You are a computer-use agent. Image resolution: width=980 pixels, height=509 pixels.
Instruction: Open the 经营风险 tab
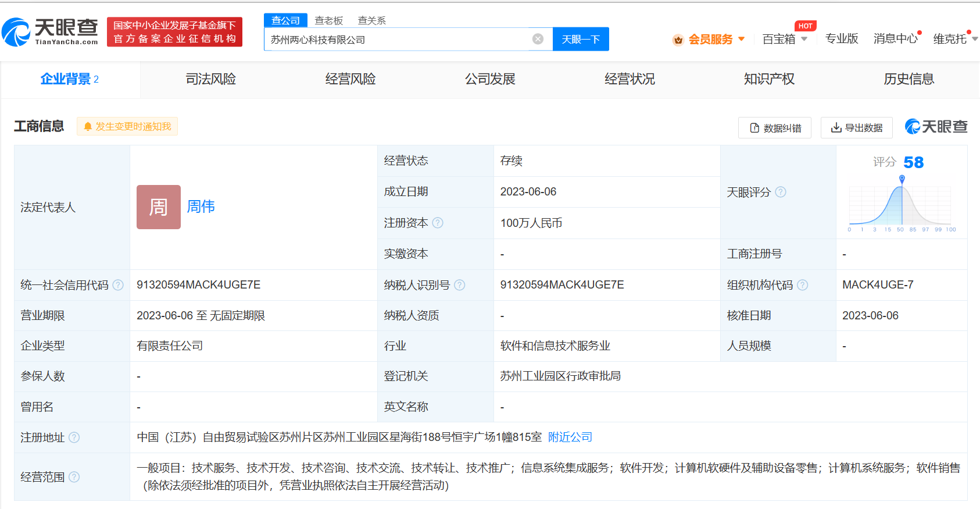350,79
